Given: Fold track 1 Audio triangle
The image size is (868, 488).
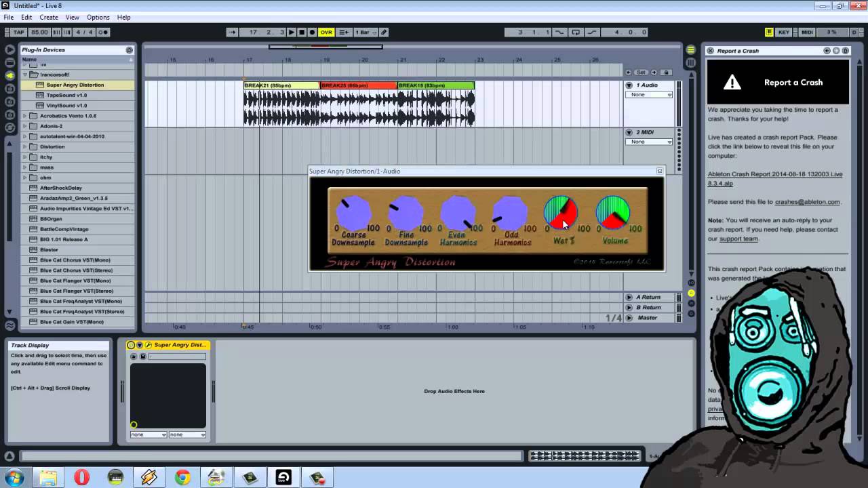Looking at the screenshot, I should pyautogui.click(x=629, y=85).
